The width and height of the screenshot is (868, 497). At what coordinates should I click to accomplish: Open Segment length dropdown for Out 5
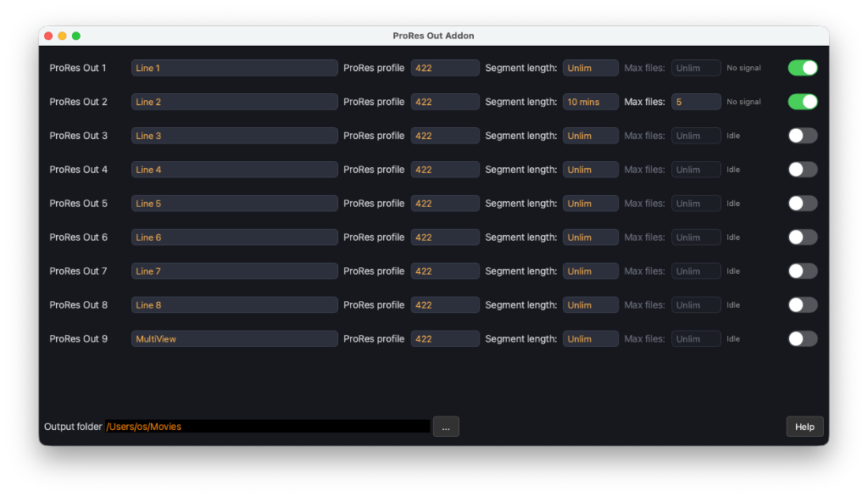(x=591, y=204)
